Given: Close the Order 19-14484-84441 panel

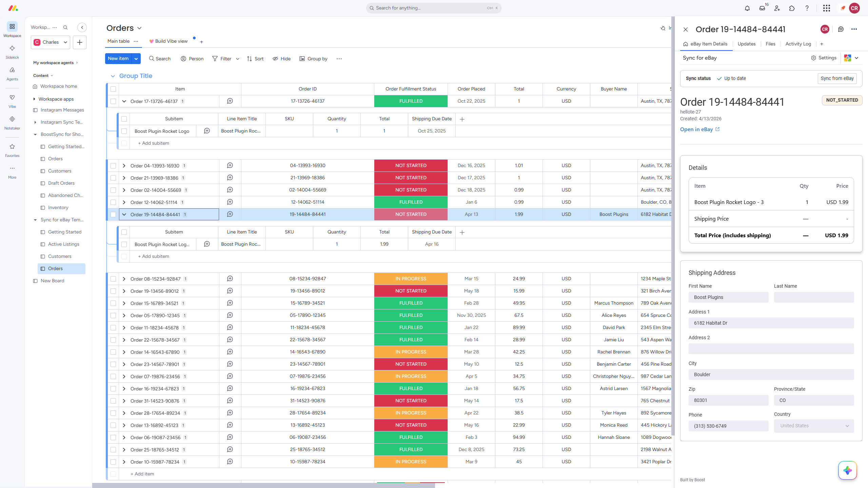Looking at the screenshot, I should 686,29.
